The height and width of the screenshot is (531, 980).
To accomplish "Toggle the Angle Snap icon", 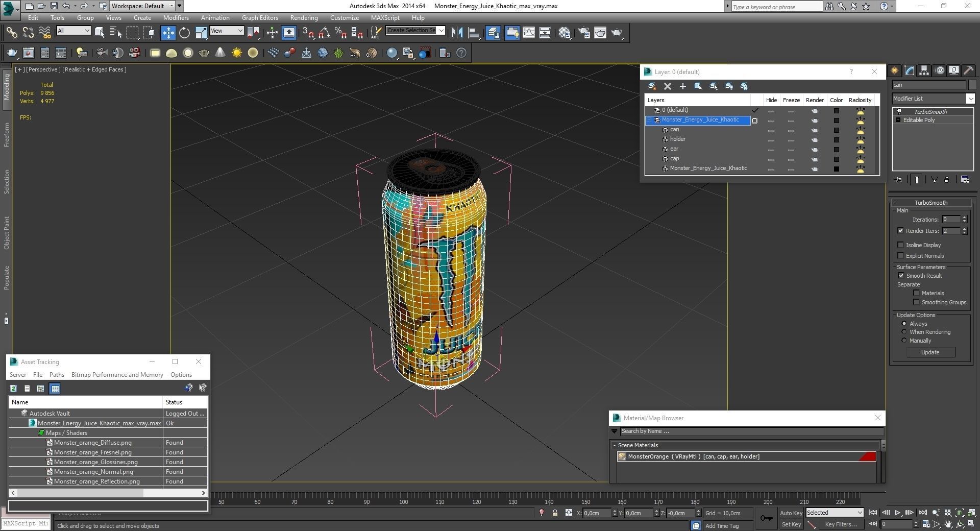I will pyautogui.click(x=324, y=33).
